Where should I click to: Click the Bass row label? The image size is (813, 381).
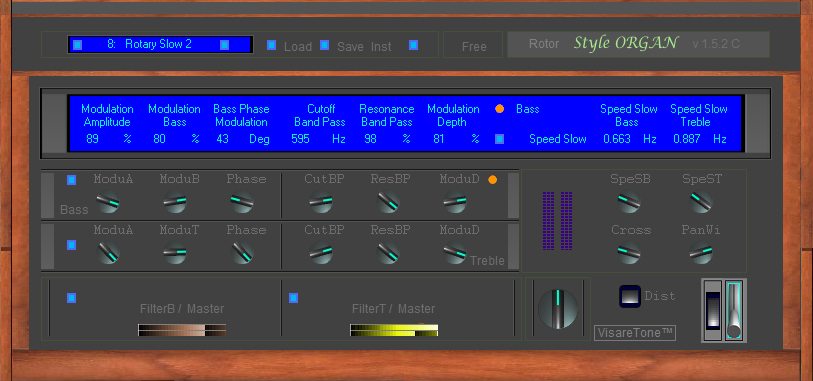74,210
